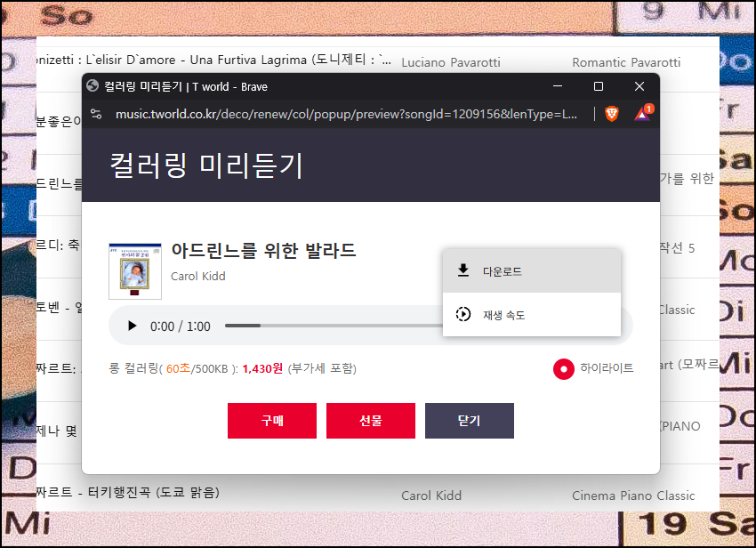Minimize the Brave popup window
The width and height of the screenshot is (756, 548).
(558, 86)
